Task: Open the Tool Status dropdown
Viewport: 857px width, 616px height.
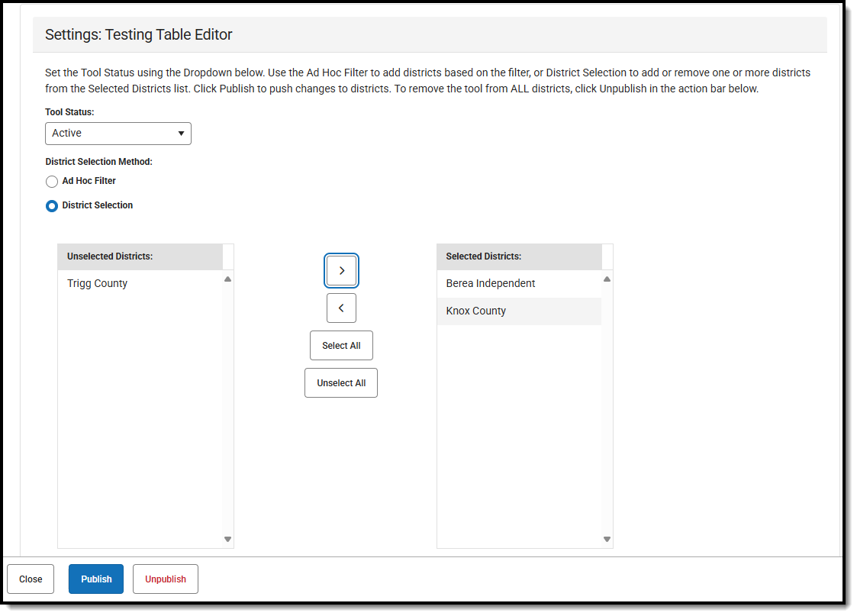Action: coord(118,134)
